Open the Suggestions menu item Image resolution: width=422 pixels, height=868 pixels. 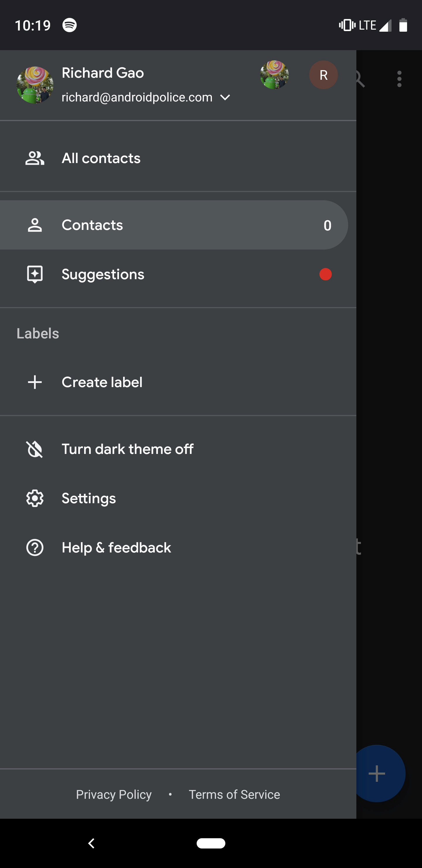pyautogui.click(x=103, y=274)
